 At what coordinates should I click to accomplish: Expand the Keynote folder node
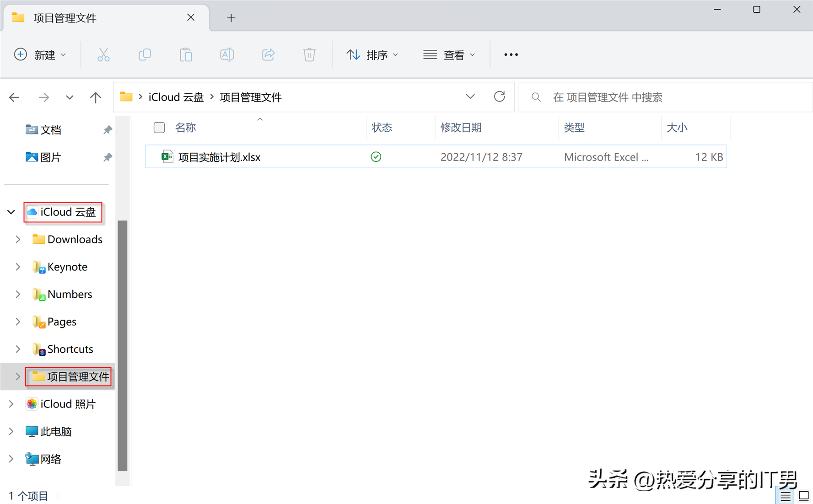(18, 267)
